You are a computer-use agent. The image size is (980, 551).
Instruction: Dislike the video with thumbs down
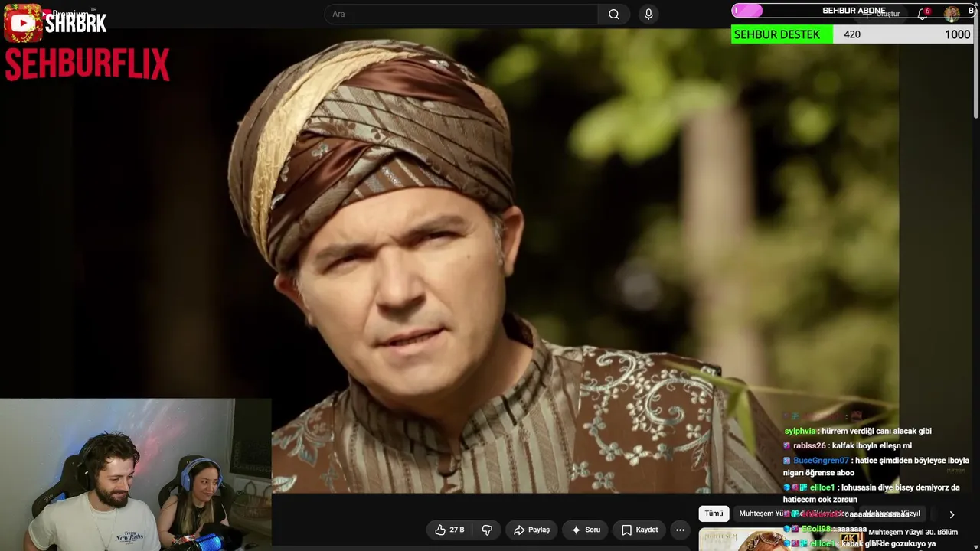487,530
